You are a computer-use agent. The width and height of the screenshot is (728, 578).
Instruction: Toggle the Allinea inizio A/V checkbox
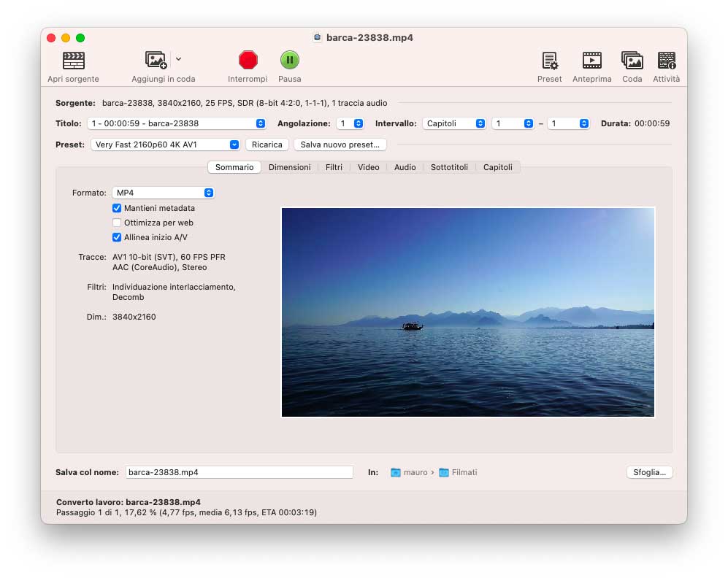click(117, 237)
